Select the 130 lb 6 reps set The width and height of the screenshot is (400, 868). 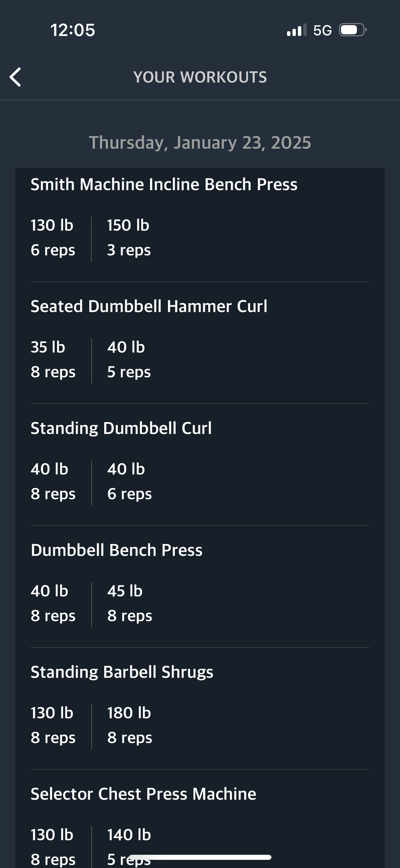click(53, 238)
